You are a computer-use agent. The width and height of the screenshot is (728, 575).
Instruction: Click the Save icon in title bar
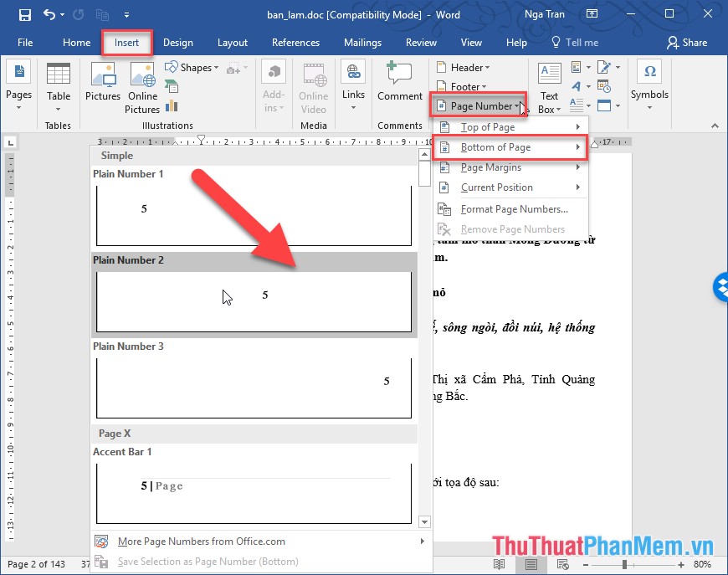(x=24, y=15)
